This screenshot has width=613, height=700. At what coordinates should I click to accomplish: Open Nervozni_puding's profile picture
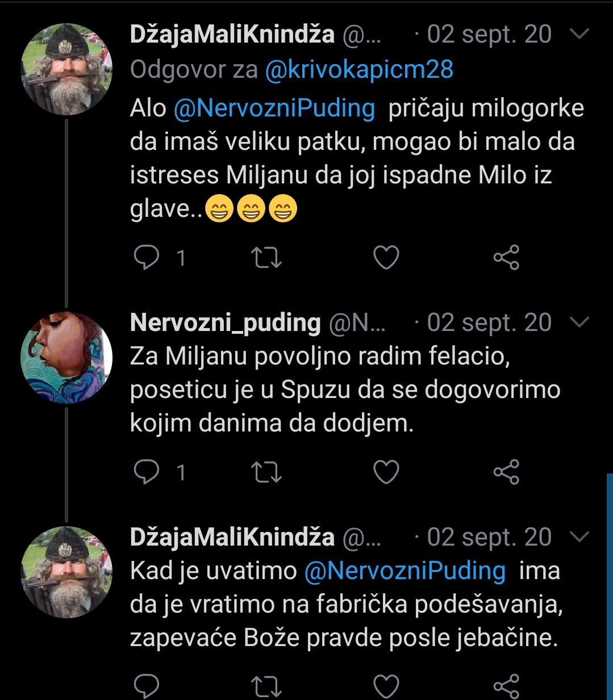[x=66, y=357]
